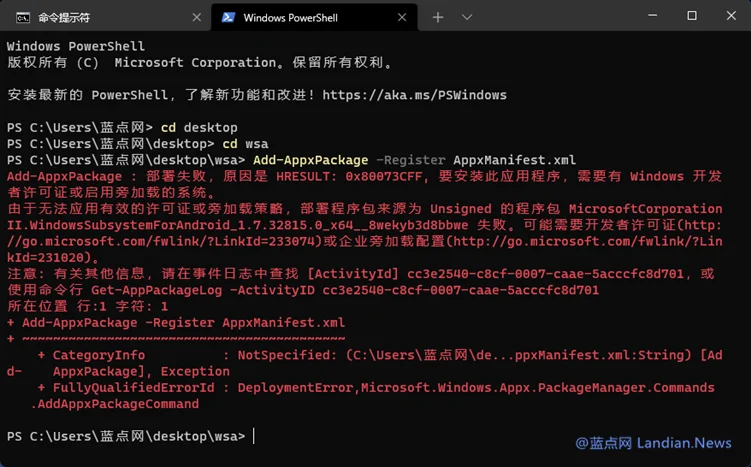Close the Windows PowerShell tab
751x467 pixels.
pyautogui.click(x=402, y=18)
